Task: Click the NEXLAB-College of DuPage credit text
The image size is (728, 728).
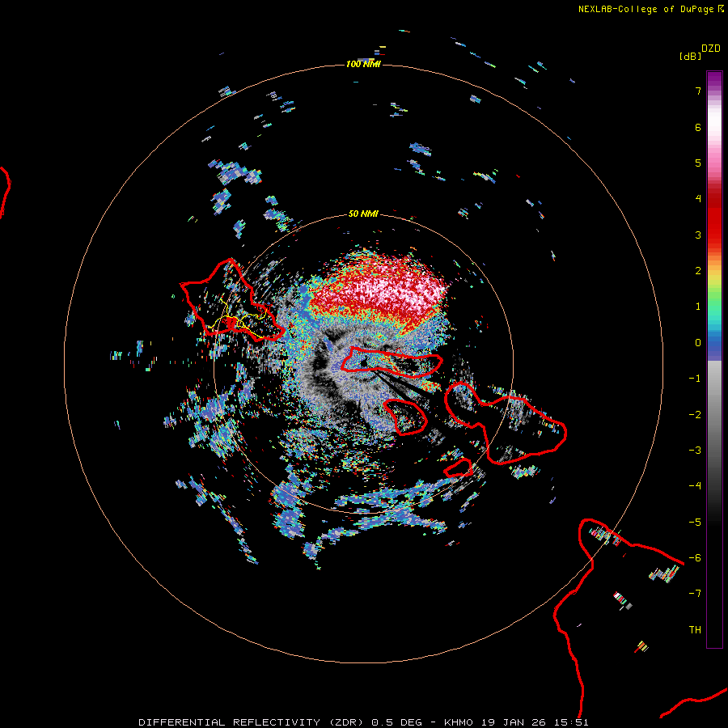Action: pyautogui.click(x=645, y=9)
